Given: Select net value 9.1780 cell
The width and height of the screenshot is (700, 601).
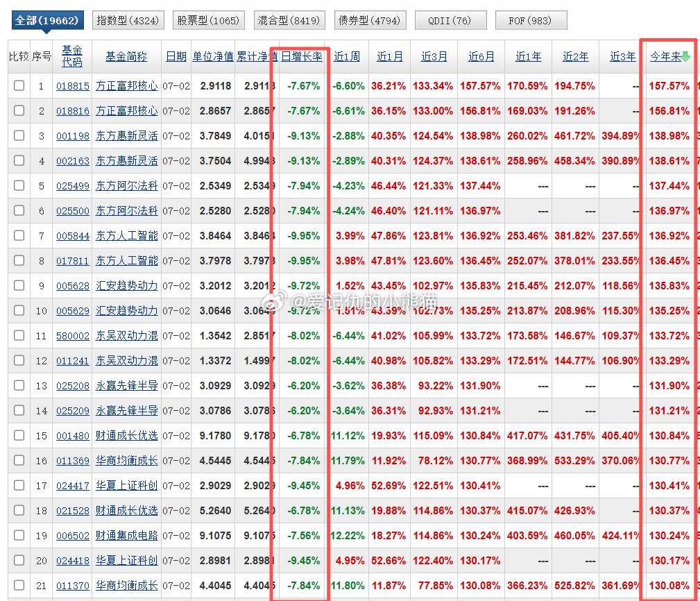Looking at the screenshot, I should coord(215,436).
